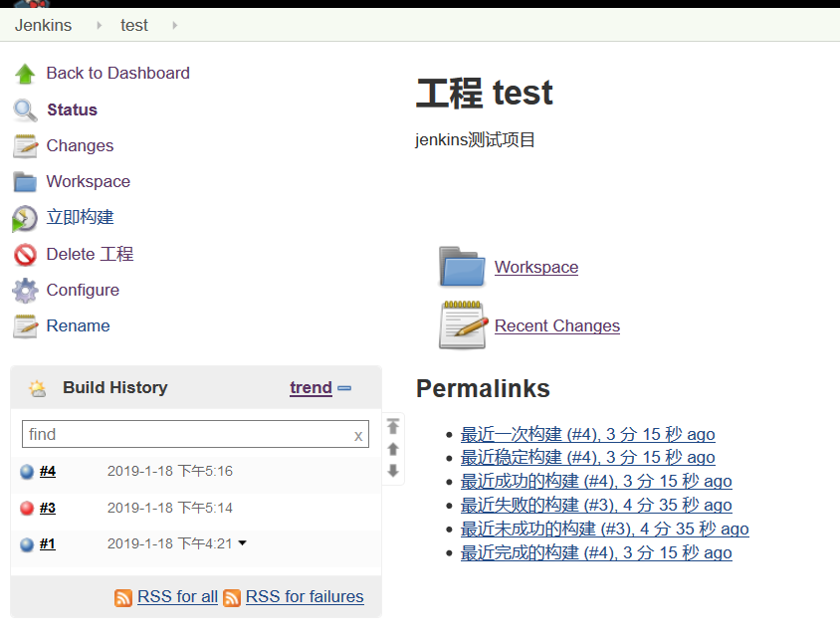Screen dimensions: 840x639
Task: Jump to top of build history arrow
Action: coord(393,426)
